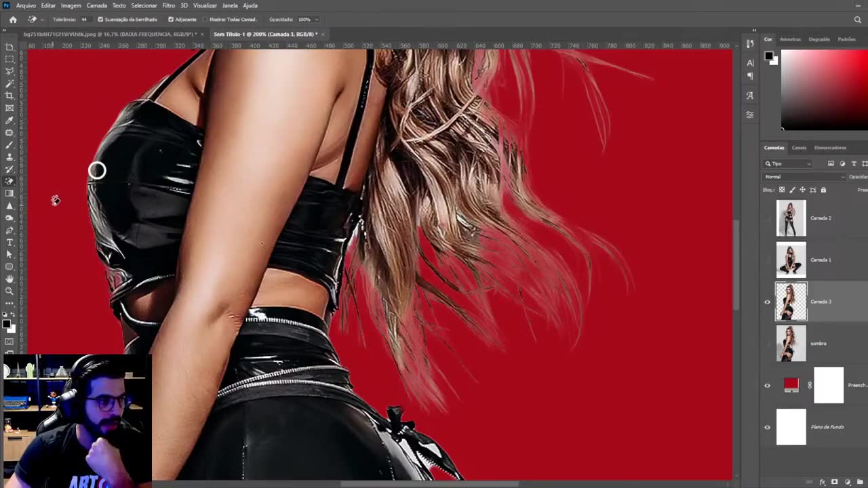868x488 pixels.
Task: Select the Eyedropper tool
Action: click(x=9, y=120)
